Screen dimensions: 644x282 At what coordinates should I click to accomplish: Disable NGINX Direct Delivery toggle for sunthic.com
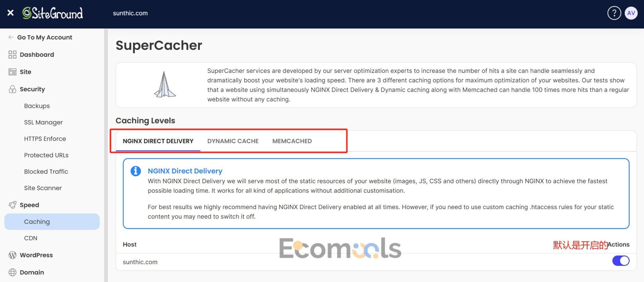click(621, 261)
